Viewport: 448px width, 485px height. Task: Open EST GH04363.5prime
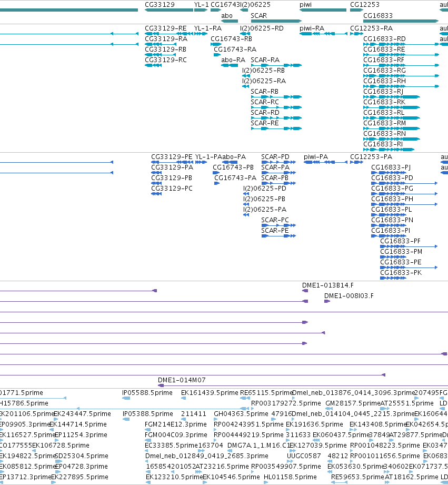click(x=241, y=414)
